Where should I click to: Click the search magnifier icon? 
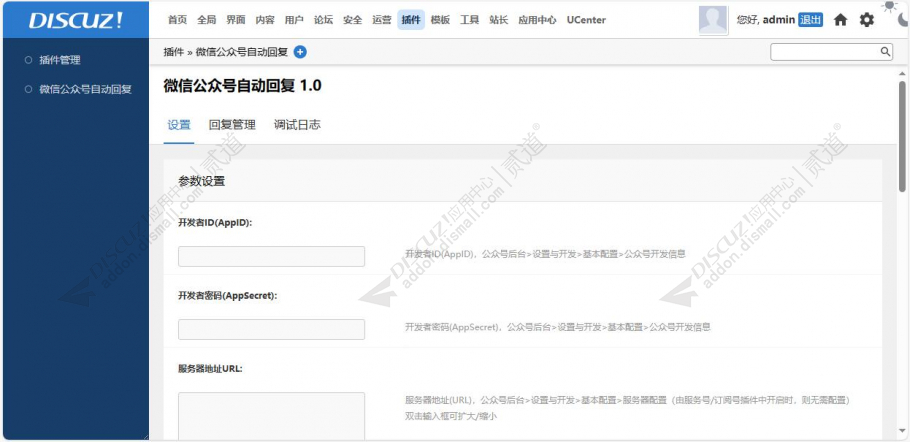885,52
